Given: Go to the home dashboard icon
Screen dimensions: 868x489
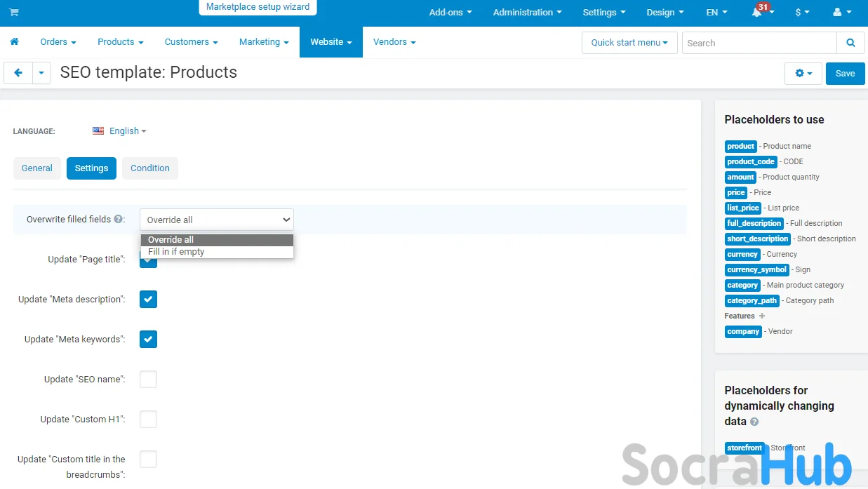Looking at the screenshot, I should [14, 42].
